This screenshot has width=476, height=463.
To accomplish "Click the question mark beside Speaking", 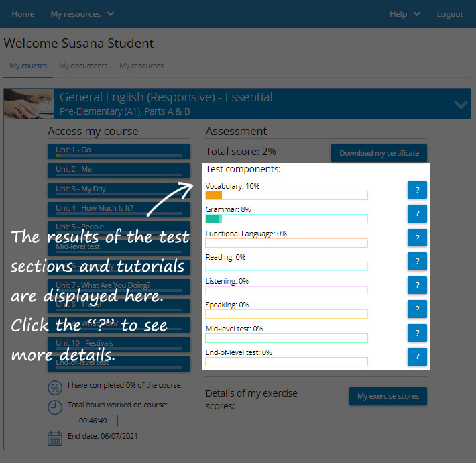I will click(x=417, y=309).
